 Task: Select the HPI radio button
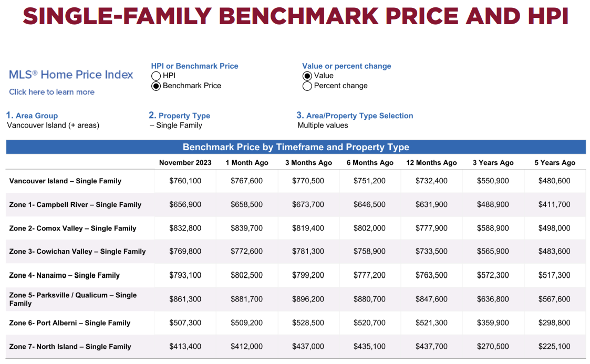click(156, 76)
